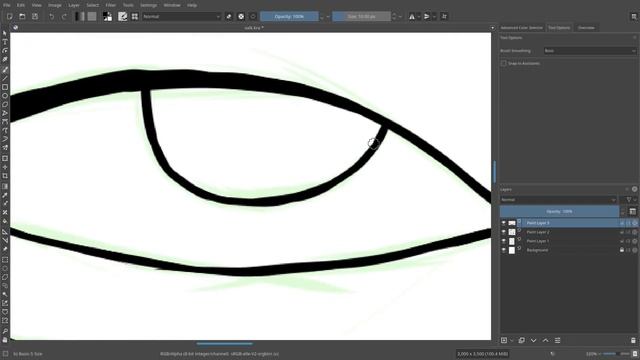The width and height of the screenshot is (640, 360).
Task: Activate the Crop tool
Action: pos(5,176)
